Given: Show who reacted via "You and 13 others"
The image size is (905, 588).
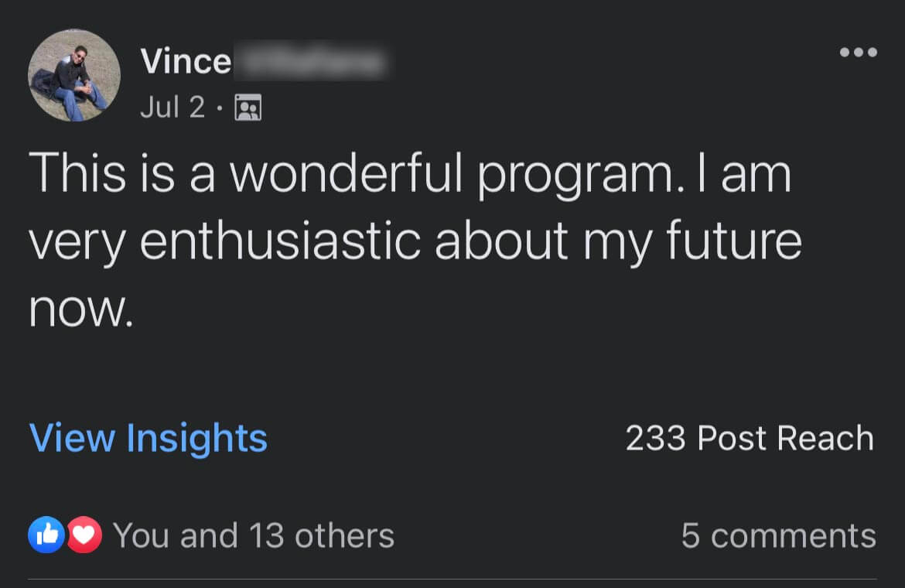Looking at the screenshot, I should click(x=254, y=535).
